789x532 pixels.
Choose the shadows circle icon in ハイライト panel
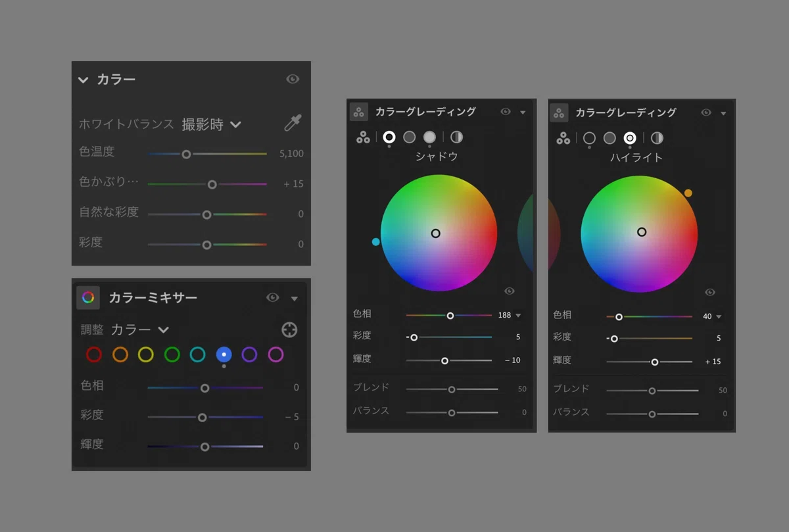589,138
